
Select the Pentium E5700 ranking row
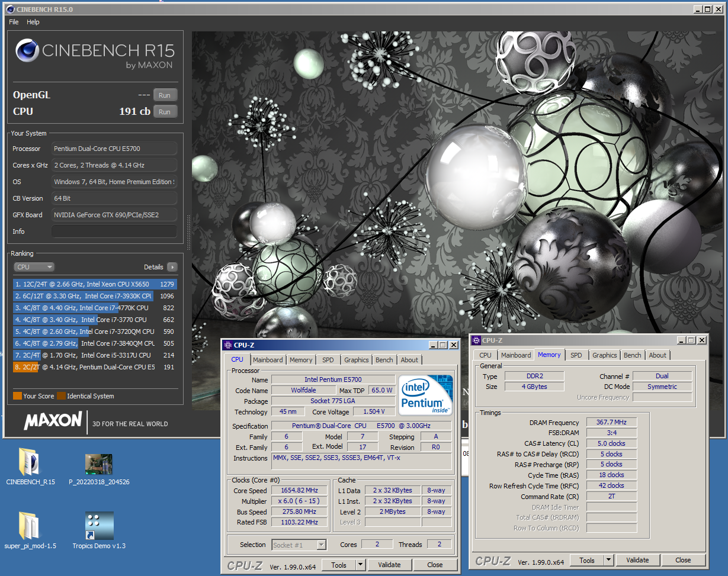click(95, 367)
